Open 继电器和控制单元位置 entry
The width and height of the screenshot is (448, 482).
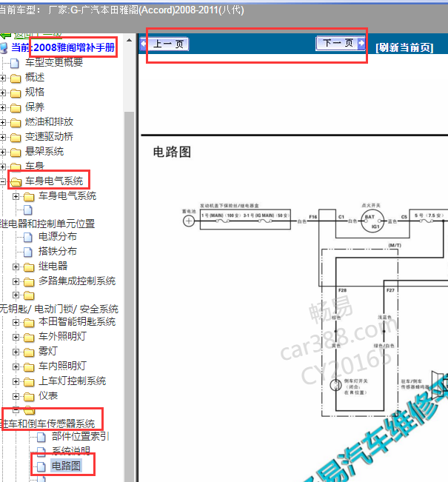pos(47,224)
